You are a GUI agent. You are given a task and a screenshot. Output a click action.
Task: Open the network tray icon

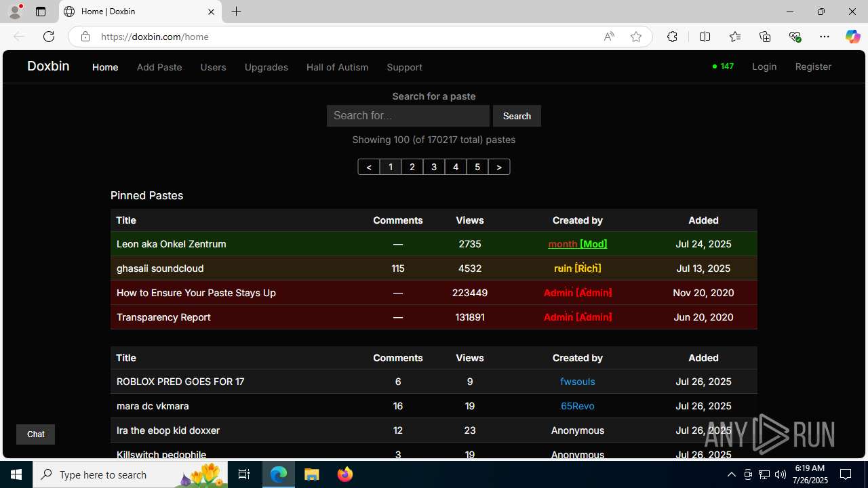coord(764,474)
